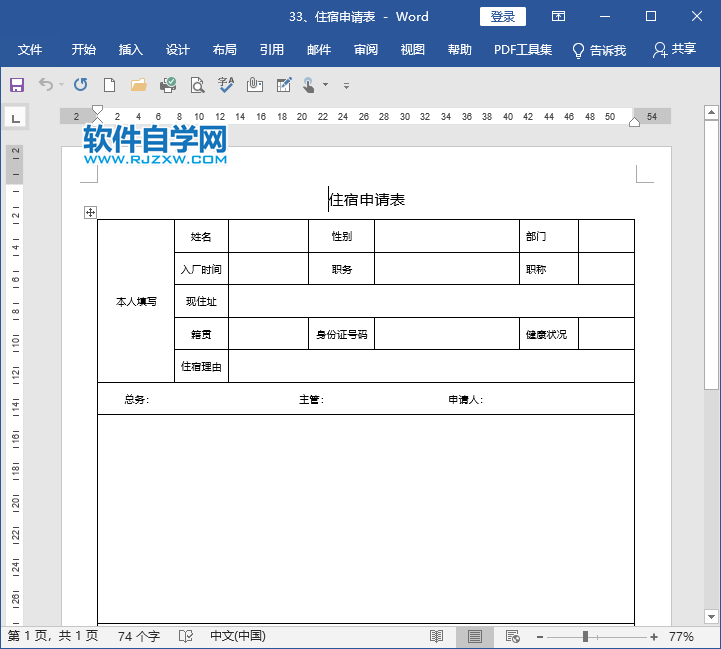Click the 现住址 cell

tap(201, 301)
